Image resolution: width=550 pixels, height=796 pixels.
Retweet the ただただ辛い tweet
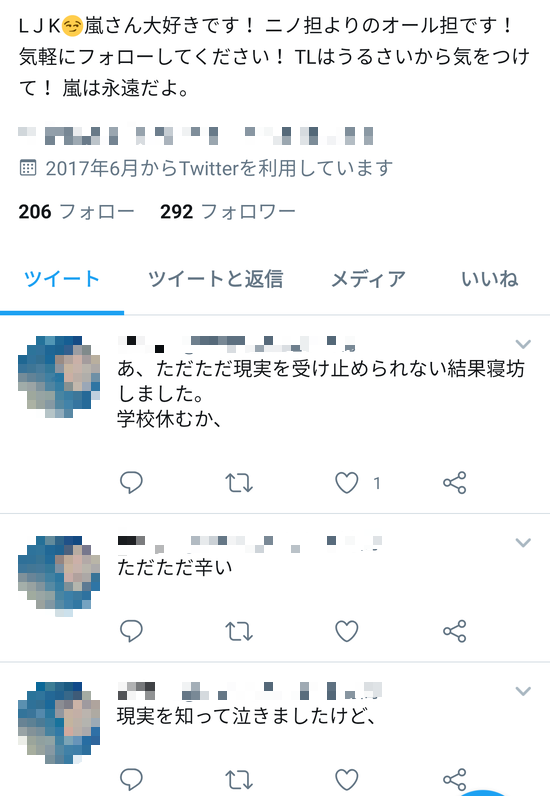239,632
